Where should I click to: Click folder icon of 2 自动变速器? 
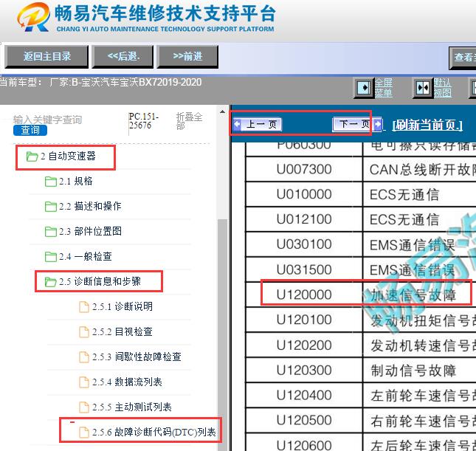tap(32, 156)
